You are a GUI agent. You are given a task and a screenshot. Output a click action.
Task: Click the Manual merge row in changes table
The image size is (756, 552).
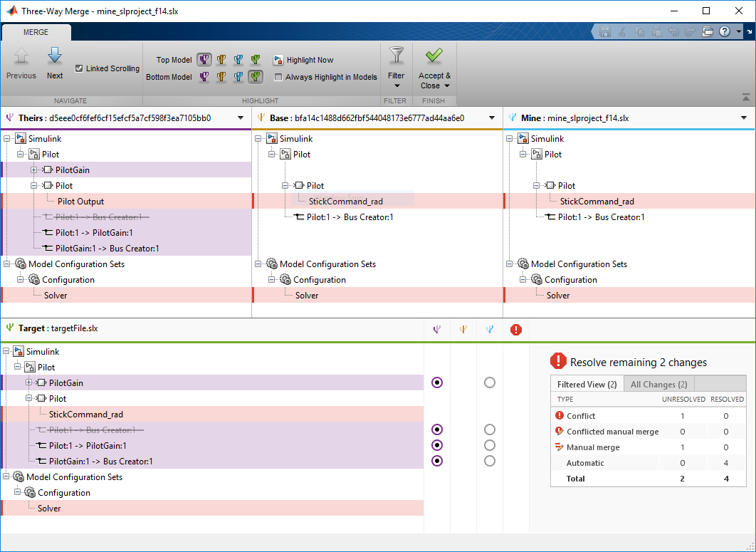649,447
